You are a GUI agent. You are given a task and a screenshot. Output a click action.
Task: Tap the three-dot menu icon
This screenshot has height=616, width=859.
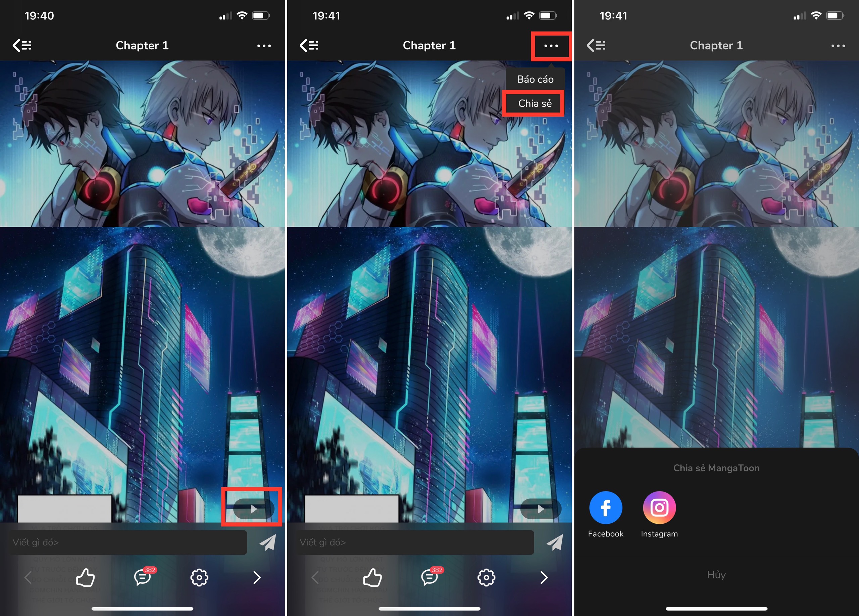[x=550, y=45]
